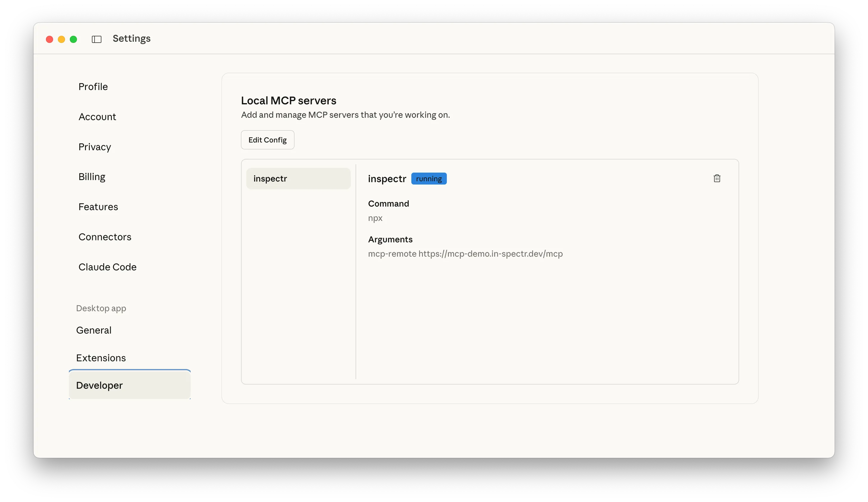
Task: Select inspectr in the server list
Action: pos(298,178)
